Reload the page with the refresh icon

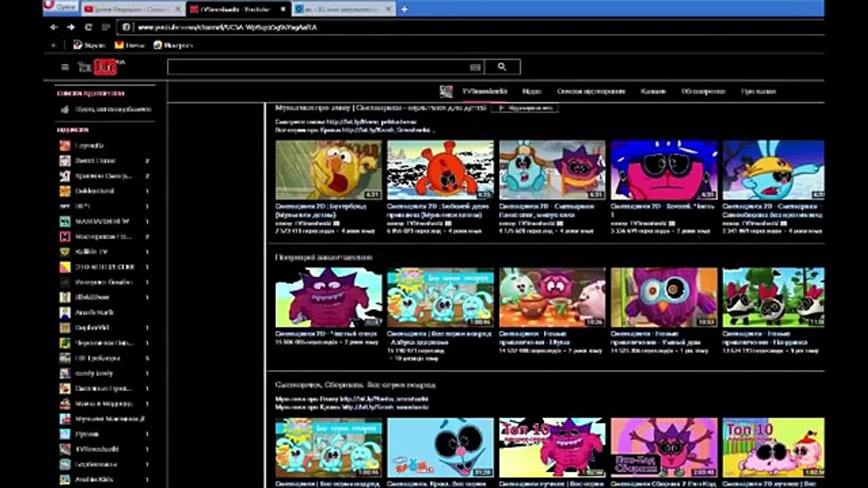88,27
